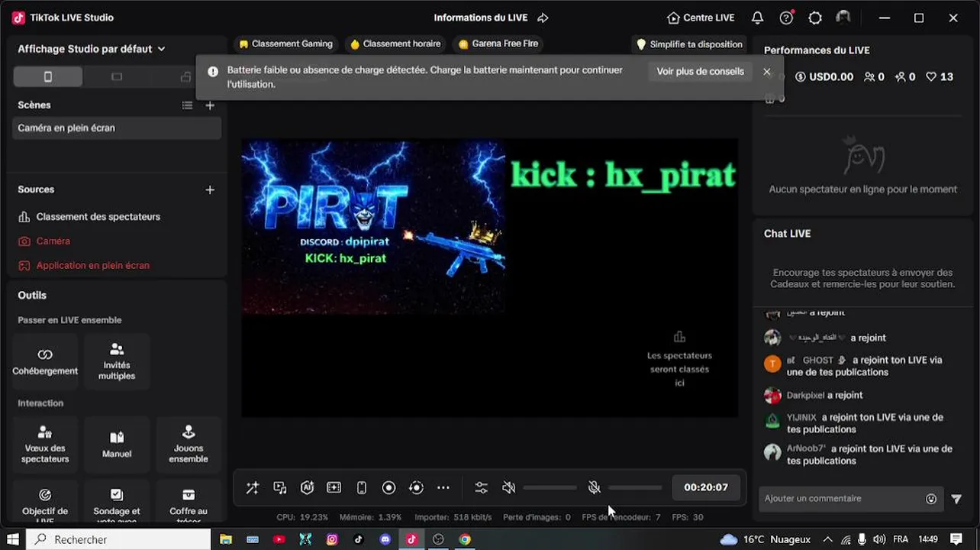This screenshot has width=980, height=550.
Task: Click the replay capture dashed-circle icon
Action: point(416,487)
